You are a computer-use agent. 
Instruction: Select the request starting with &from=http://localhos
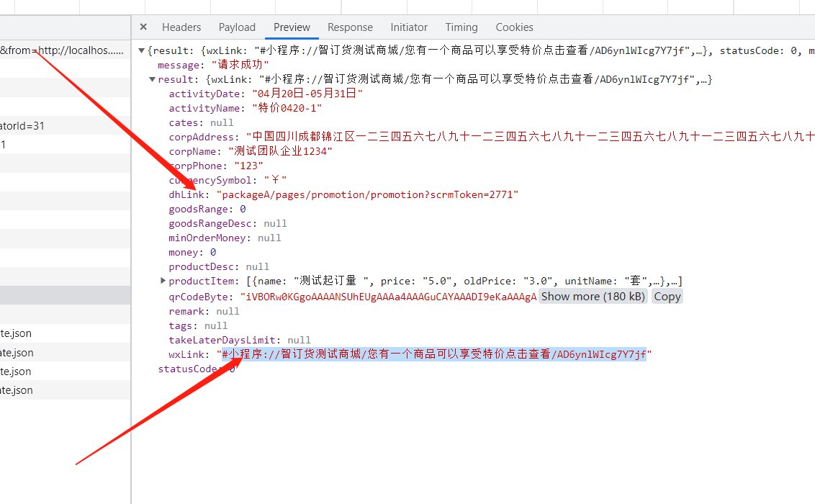(x=63, y=50)
